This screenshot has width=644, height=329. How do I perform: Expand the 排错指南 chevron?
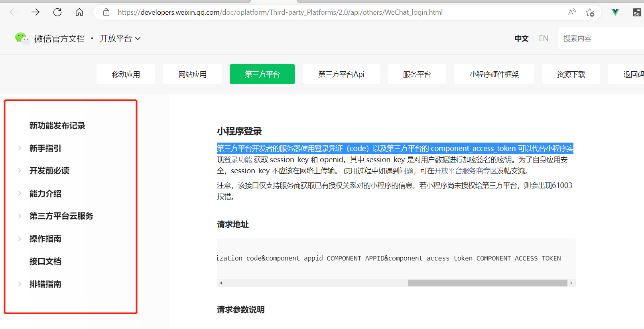click(20, 284)
